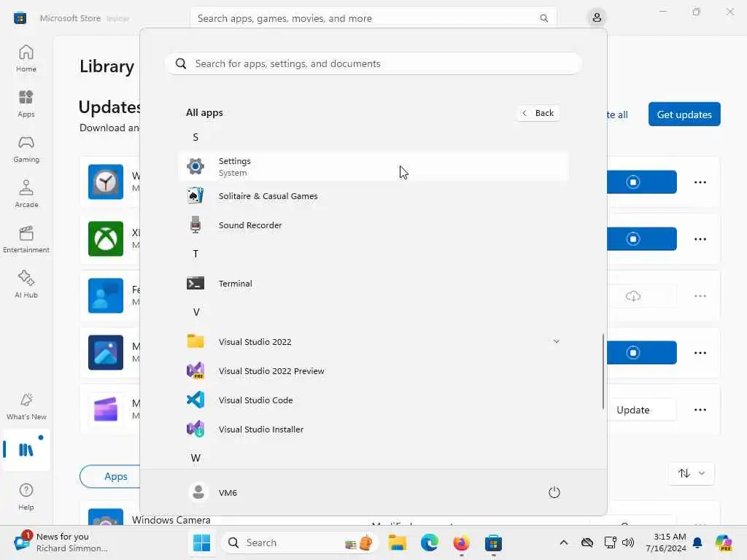Open Settings from the All apps list
Image resolution: width=747 pixels, height=560 pixels.
tap(373, 167)
